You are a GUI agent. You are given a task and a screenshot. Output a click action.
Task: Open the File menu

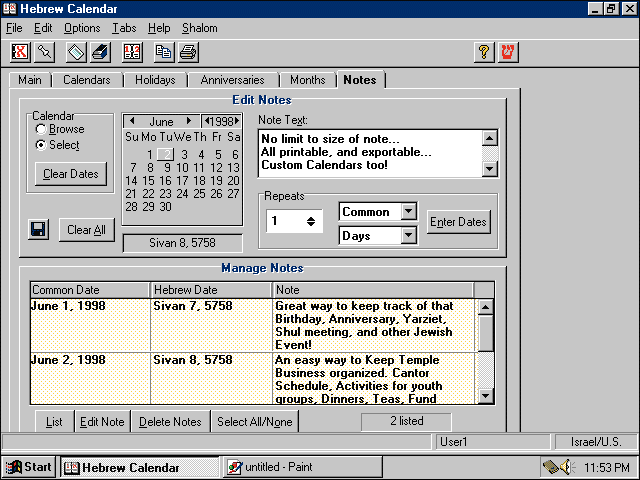(x=14, y=28)
